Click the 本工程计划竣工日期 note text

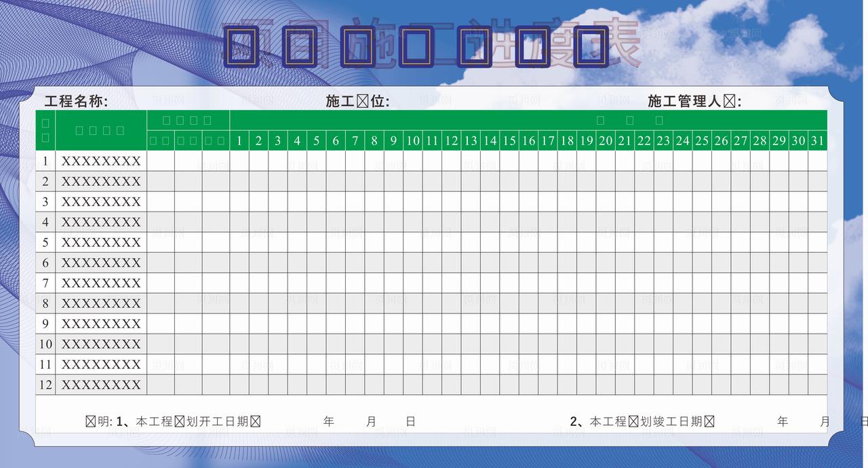[x=644, y=421]
